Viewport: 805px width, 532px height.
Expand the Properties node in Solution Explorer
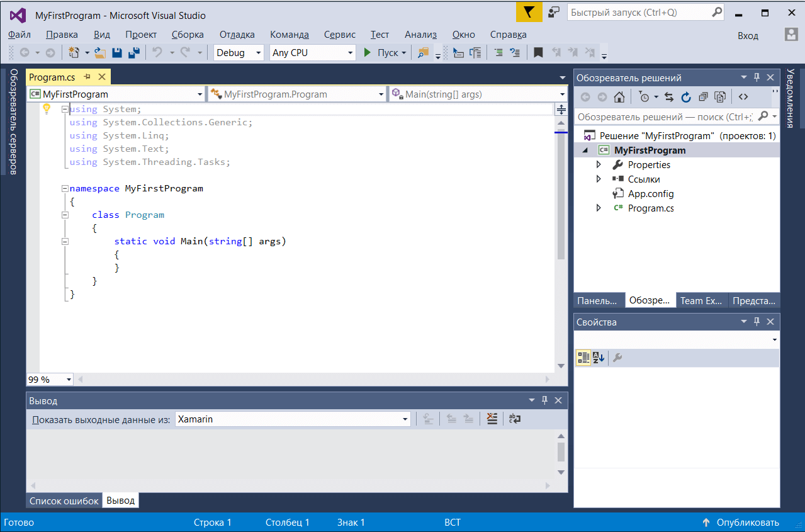[599, 165]
